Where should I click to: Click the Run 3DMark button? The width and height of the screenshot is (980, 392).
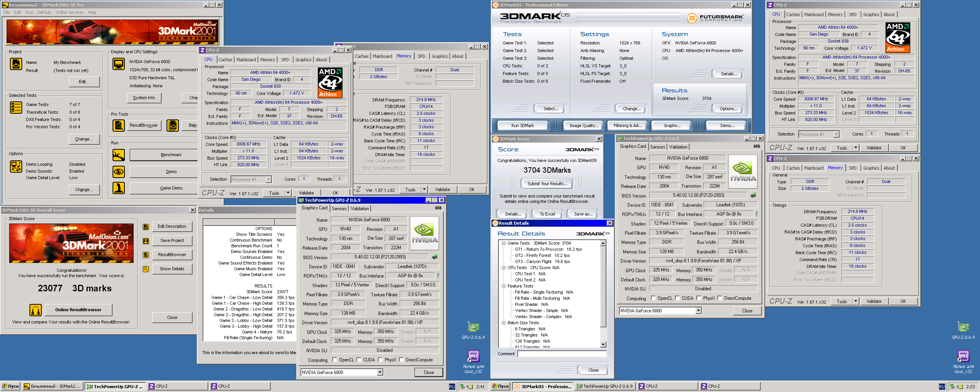click(x=523, y=126)
